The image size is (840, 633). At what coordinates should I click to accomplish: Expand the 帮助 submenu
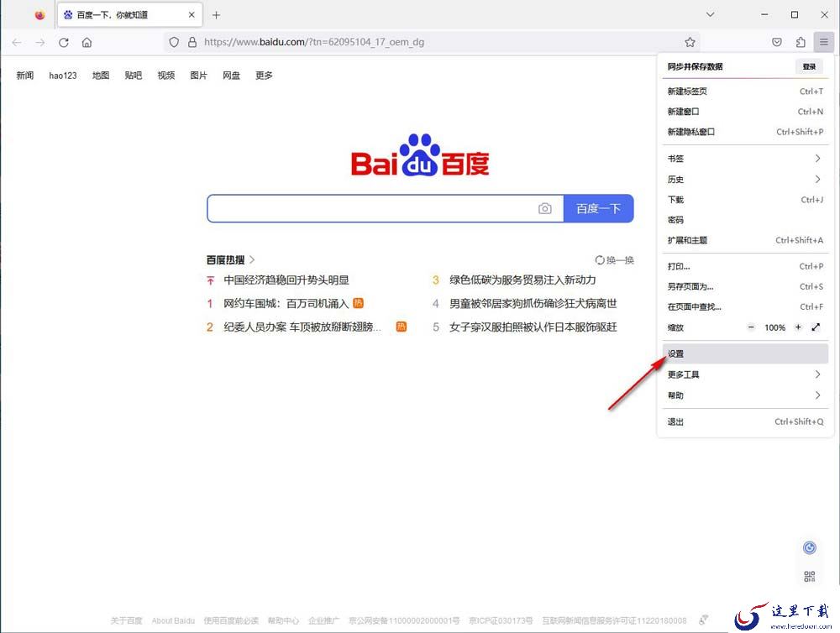745,395
